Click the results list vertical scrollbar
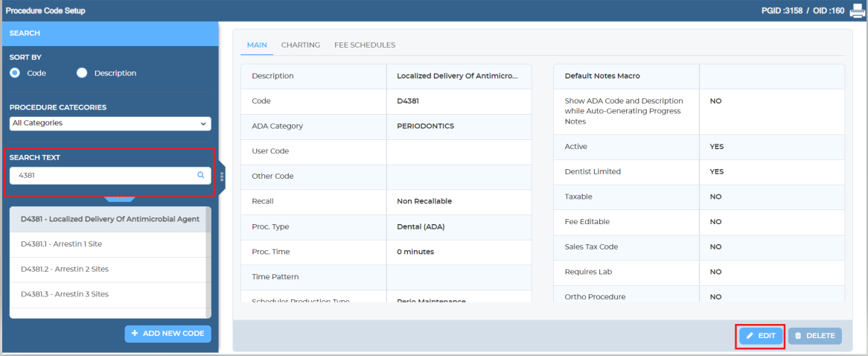868x356 pixels. tap(208, 261)
